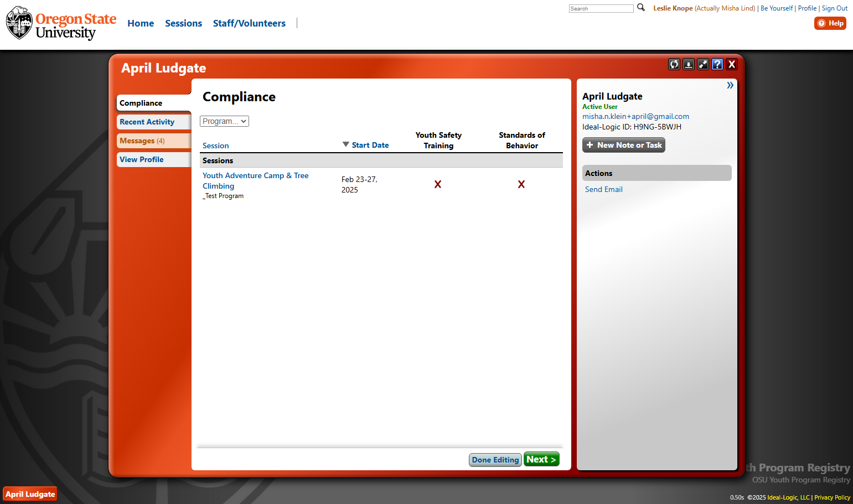Expand the panel to full screen
The height and width of the screenshot is (504, 853).
(702, 64)
